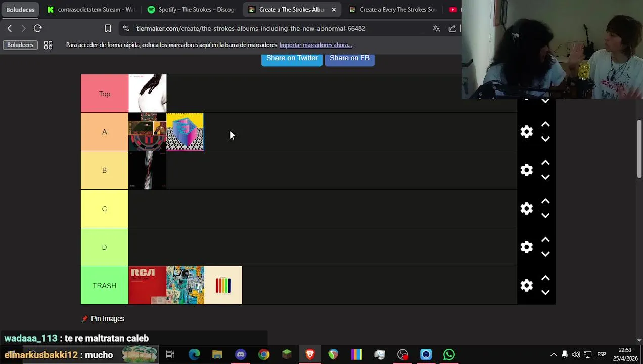Switch to contrasocietatem Stream tab

[x=91, y=9]
